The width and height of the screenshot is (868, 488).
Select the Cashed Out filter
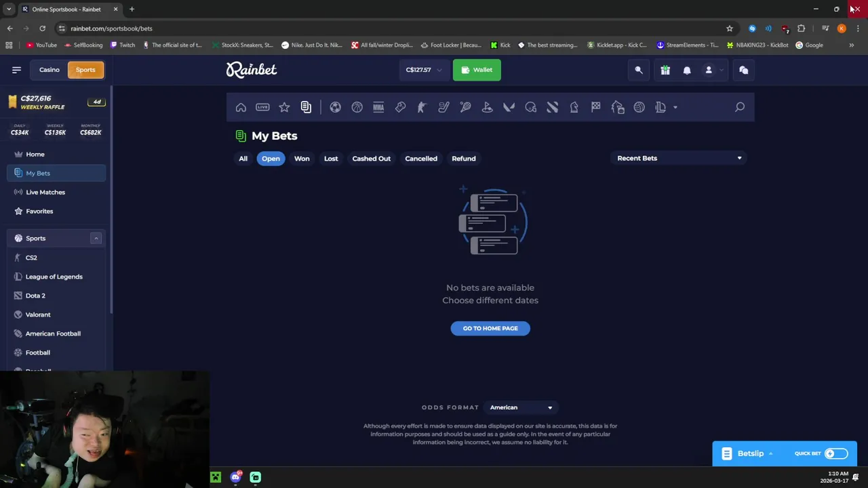pyautogui.click(x=371, y=159)
